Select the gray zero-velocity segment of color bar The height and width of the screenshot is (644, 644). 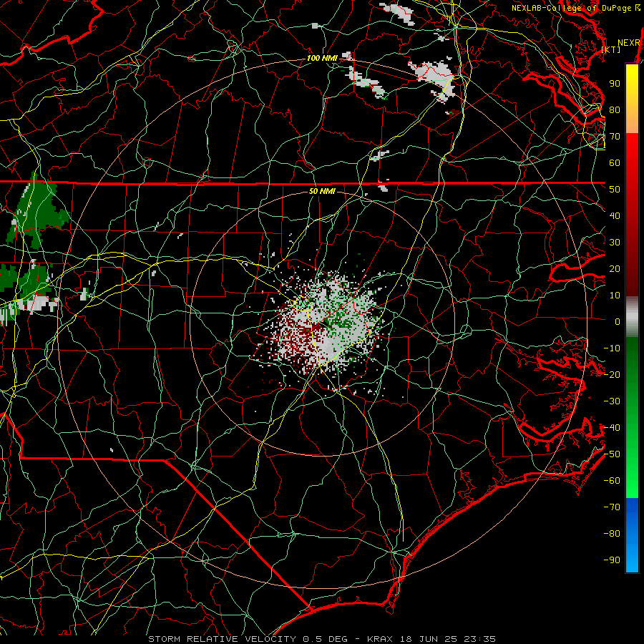tap(632, 317)
